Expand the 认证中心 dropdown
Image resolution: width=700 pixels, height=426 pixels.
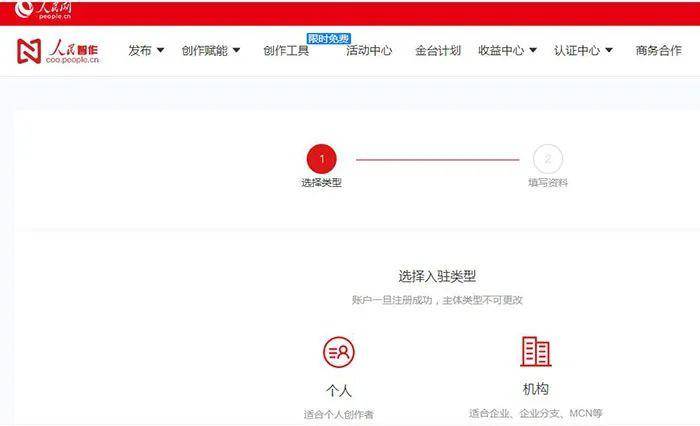[x=583, y=50]
